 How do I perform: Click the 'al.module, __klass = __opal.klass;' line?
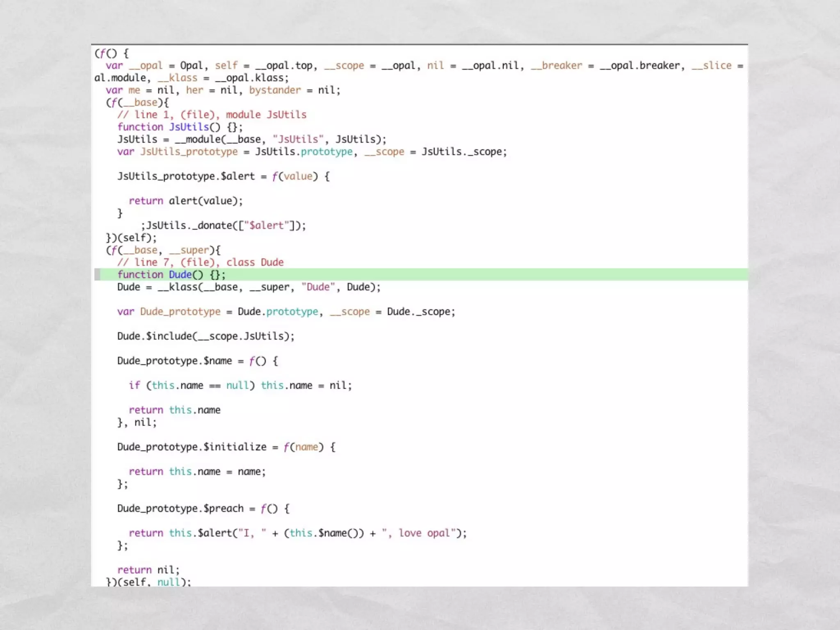coord(192,78)
